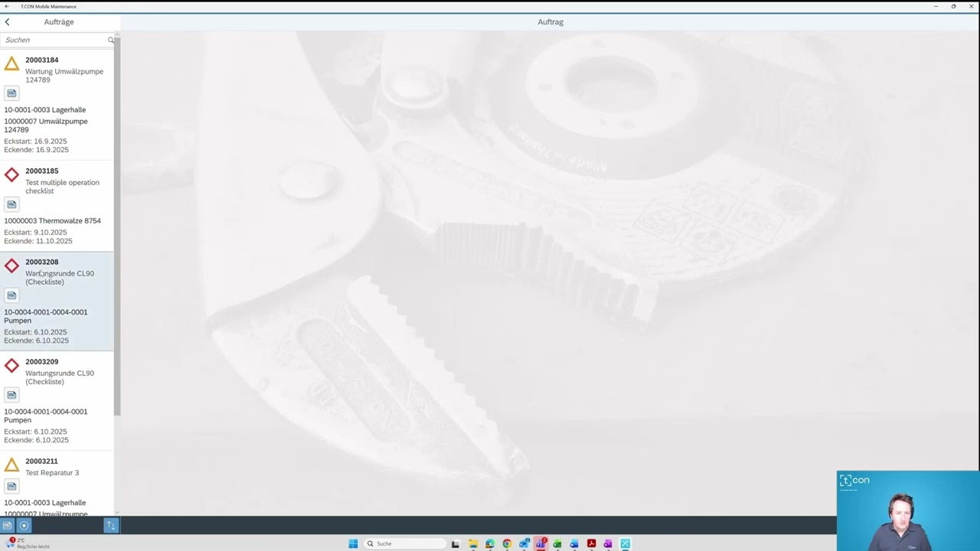Image resolution: width=980 pixels, height=551 pixels.
Task: Click into the Suchen search field
Action: (54, 40)
